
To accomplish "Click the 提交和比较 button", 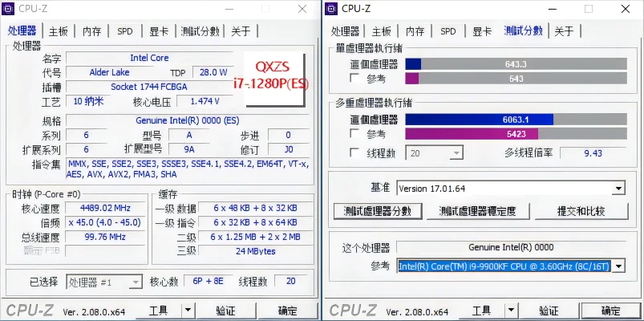I will [x=581, y=211].
